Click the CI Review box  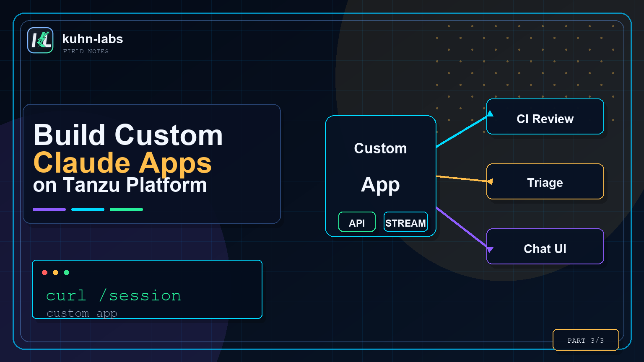tap(545, 116)
